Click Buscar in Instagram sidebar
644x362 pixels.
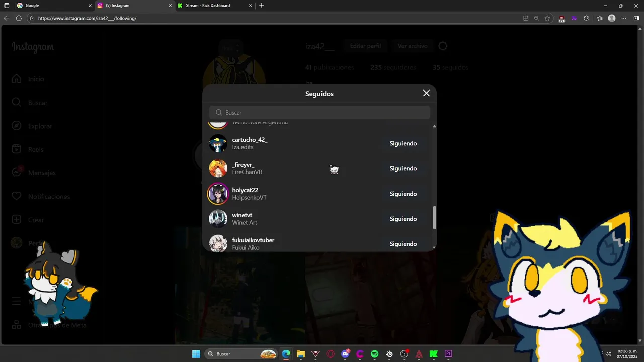[30, 103]
